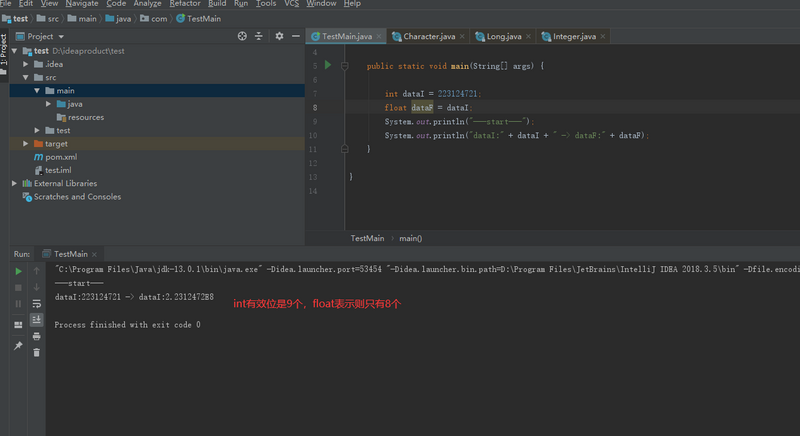Viewport: 800px width, 436px height.
Task: Toggle the 1: Project side tool window
Action: click(x=4, y=50)
